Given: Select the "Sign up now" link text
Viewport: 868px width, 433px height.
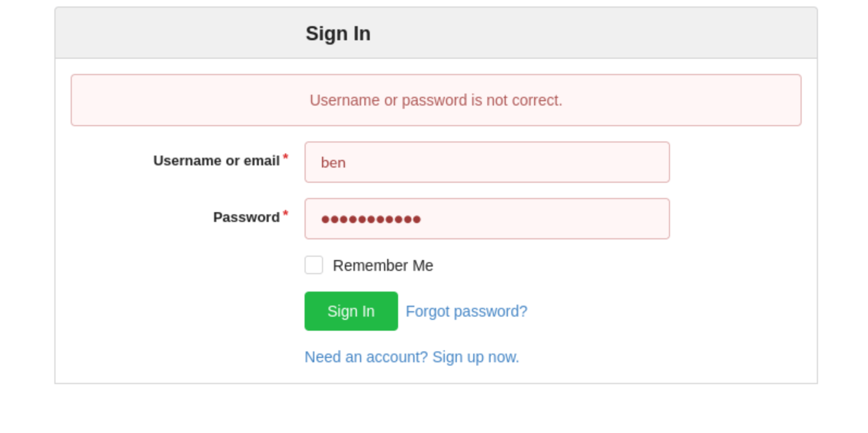Looking at the screenshot, I should tap(476, 357).
